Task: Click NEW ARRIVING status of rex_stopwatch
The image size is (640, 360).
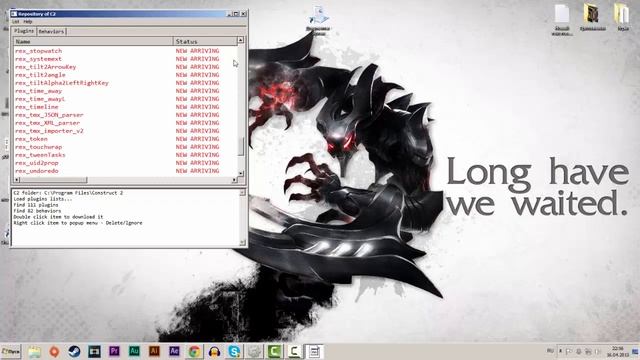Action: pyautogui.click(x=198, y=51)
